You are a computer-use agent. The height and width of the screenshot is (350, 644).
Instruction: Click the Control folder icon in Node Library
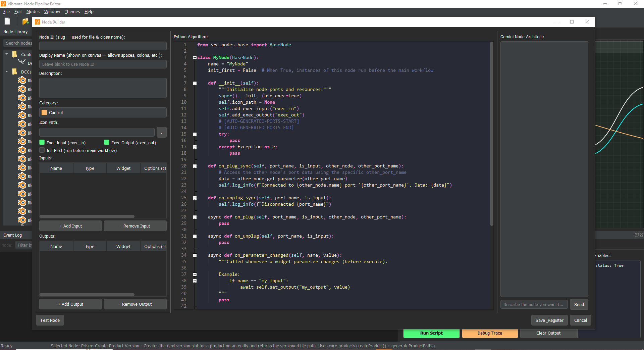coord(15,54)
